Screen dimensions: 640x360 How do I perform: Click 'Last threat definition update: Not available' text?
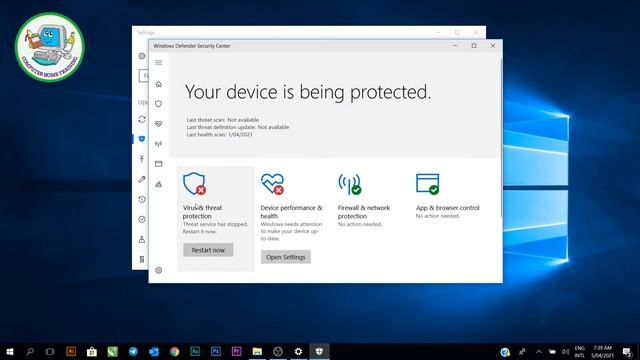(238, 127)
